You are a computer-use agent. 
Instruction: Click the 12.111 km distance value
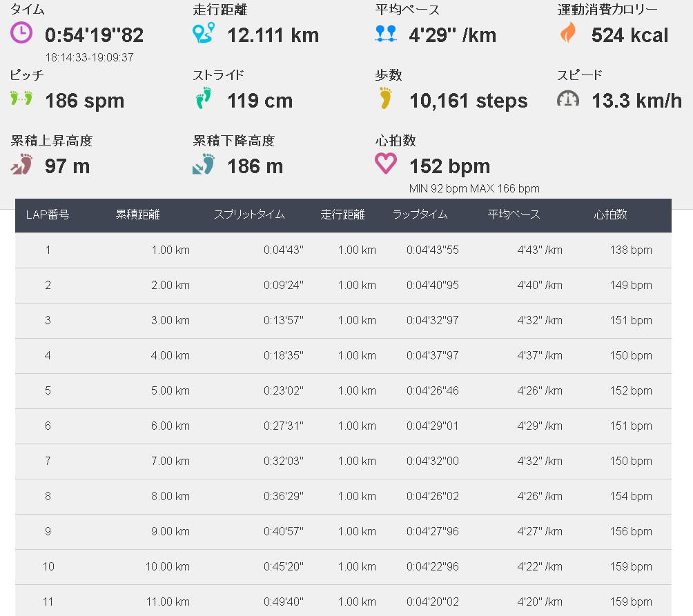coord(273,35)
